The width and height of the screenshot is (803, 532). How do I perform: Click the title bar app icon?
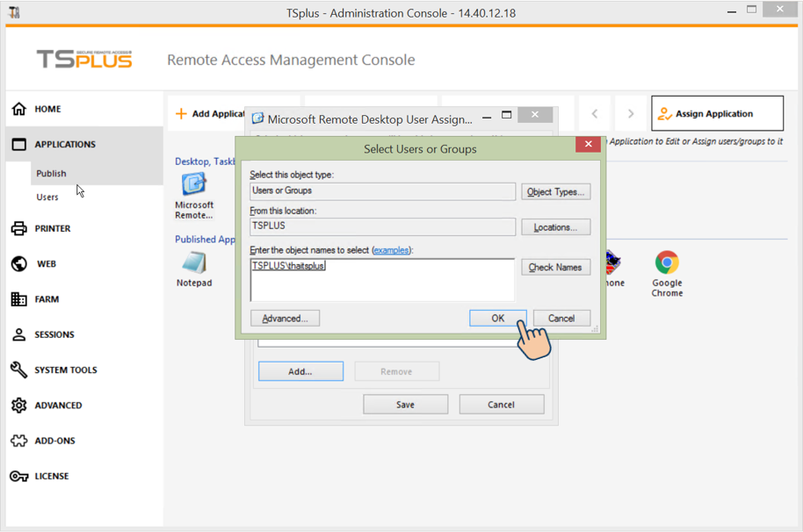coord(14,12)
